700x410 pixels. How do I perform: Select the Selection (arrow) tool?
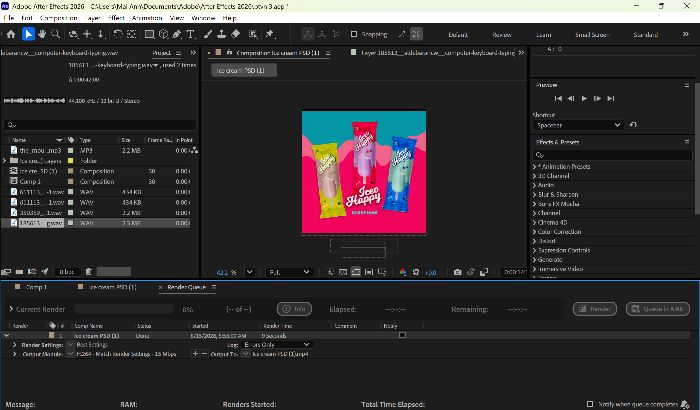(28, 34)
